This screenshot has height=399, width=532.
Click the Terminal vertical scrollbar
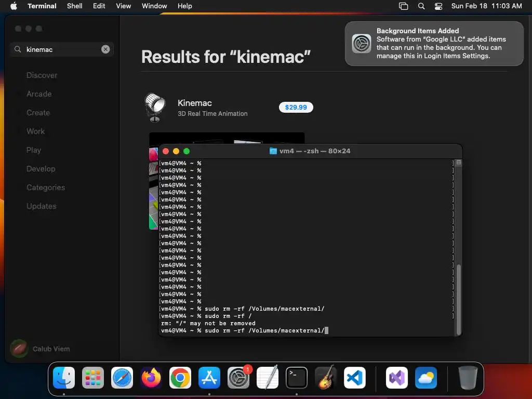pos(459,300)
